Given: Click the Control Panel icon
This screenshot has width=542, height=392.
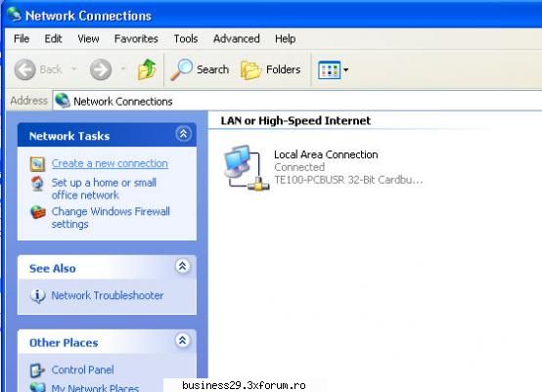Looking at the screenshot, I should (x=37, y=370).
